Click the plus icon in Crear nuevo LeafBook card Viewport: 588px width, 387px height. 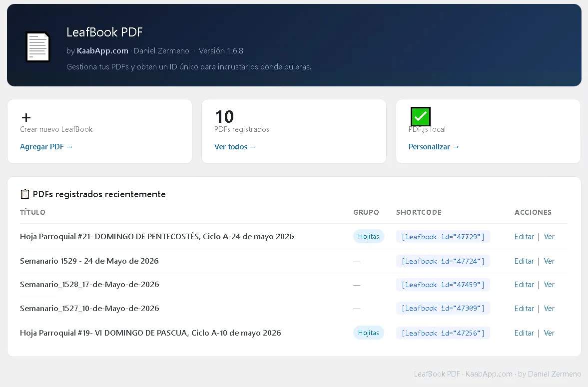[26, 117]
